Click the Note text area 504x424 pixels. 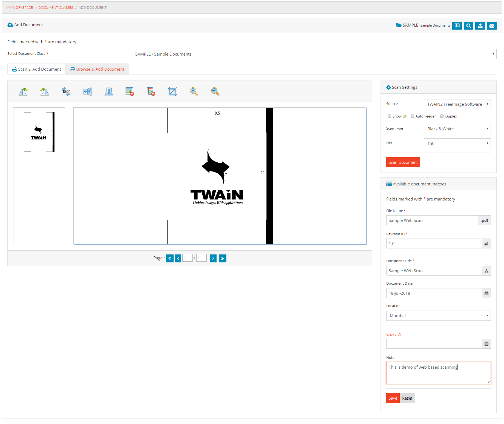pyautogui.click(x=438, y=373)
